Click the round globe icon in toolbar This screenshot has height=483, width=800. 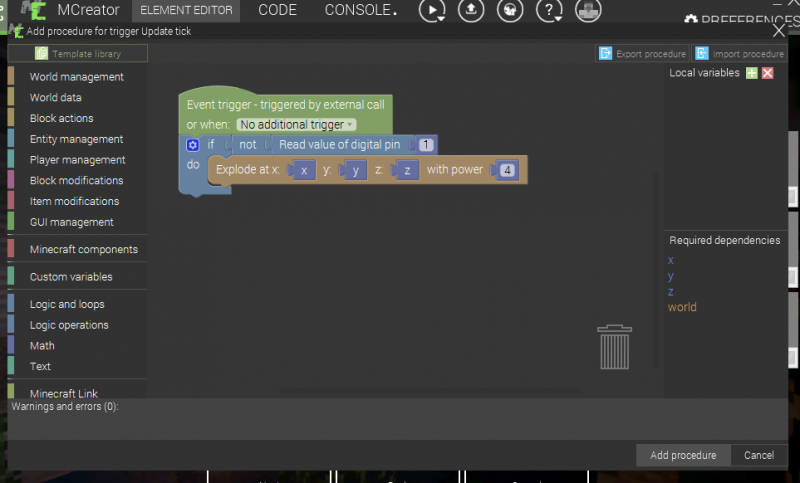[x=510, y=10]
